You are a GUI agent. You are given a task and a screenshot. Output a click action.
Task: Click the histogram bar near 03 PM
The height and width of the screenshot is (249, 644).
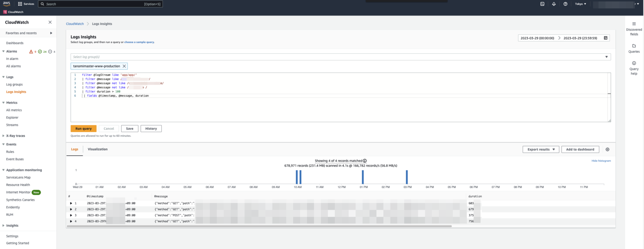click(407, 177)
